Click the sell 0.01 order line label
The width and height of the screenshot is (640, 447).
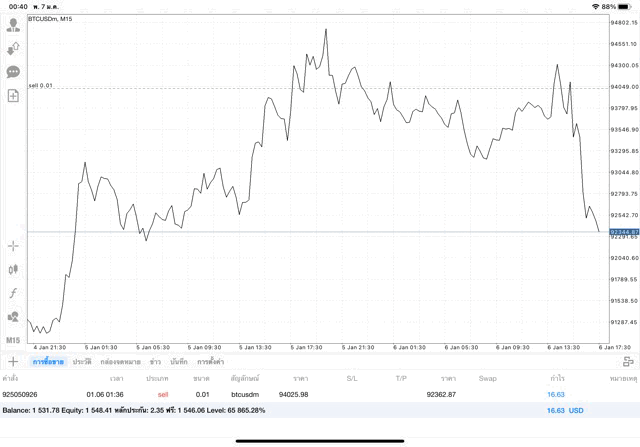pos(41,86)
